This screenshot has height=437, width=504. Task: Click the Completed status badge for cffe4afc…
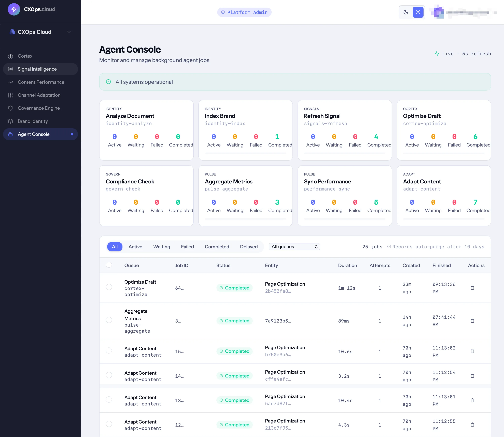(x=234, y=376)
